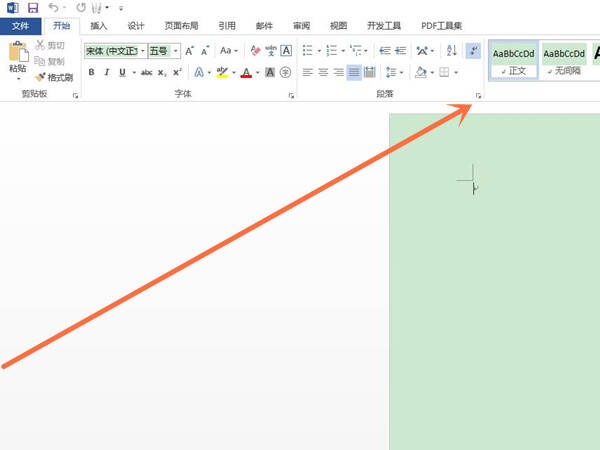600x450 pixels.
Task: Open the text effects A icon
Action: 199,72
